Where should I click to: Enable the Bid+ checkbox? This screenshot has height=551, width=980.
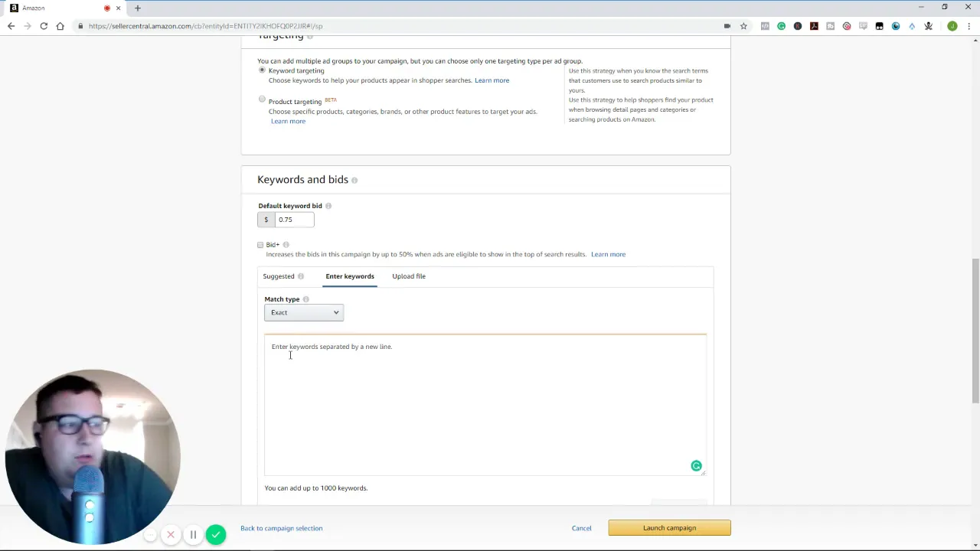click(260, 245)
